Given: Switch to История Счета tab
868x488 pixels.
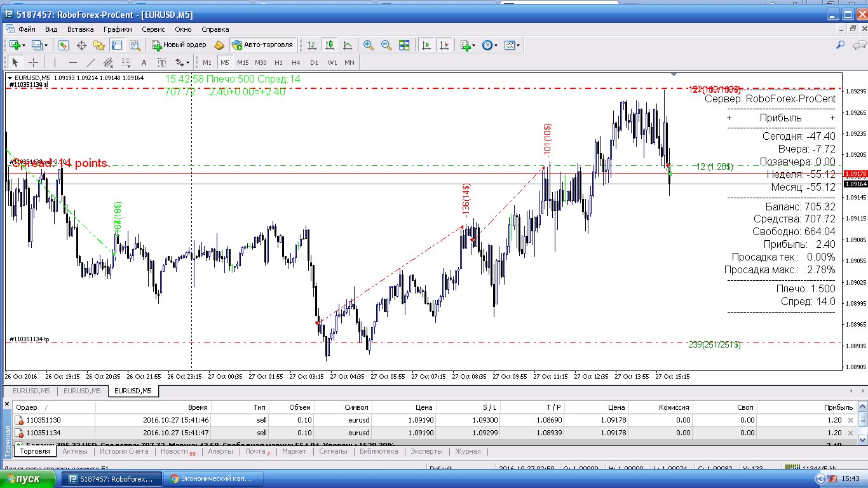Looking at the screenshot, I should click(123, 451).
